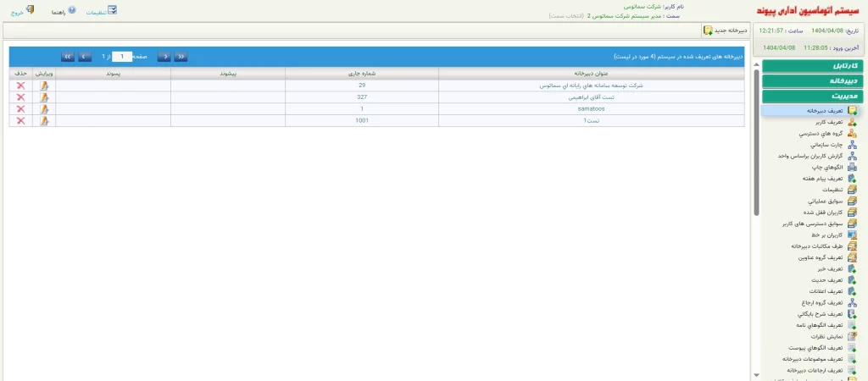Click the 'سیستم اتوماسیون اداری پیوند' title
Screen dimensions: 868x381
pos(809,11)
